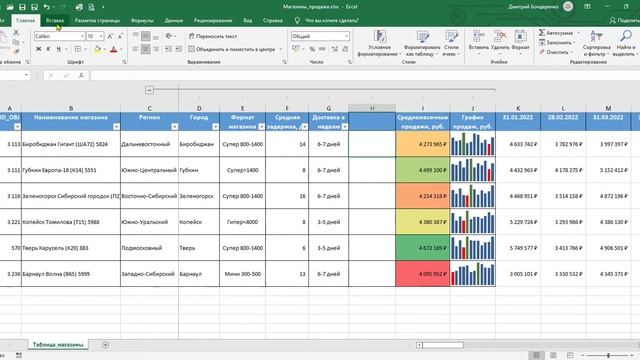Switch to Page Layout view in status bar
This screenshot has height=360, width=640.
click(x=553, y=356)
